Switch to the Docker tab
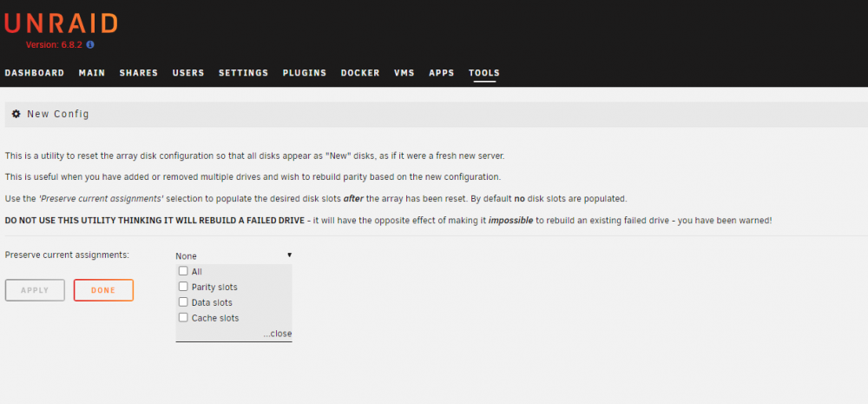This screenshot has height=404, width=868. 360,73
